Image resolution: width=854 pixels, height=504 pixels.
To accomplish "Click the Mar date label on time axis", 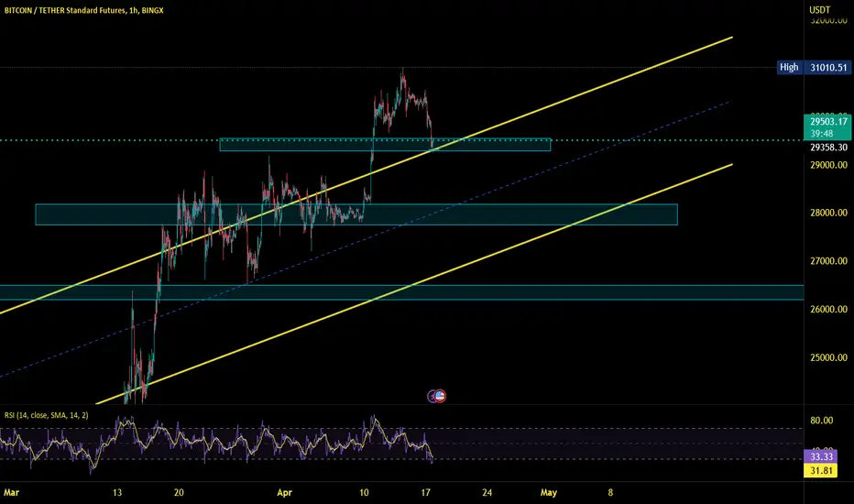I will [11, 493].
